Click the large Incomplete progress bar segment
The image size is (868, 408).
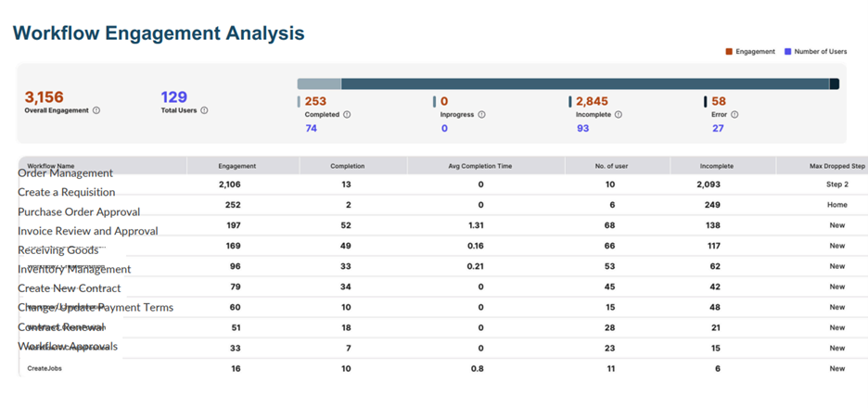(x=584, y=83)
